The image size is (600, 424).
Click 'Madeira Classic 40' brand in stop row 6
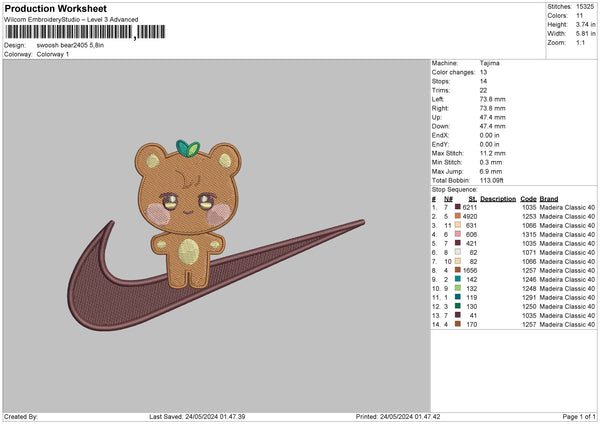567,252
